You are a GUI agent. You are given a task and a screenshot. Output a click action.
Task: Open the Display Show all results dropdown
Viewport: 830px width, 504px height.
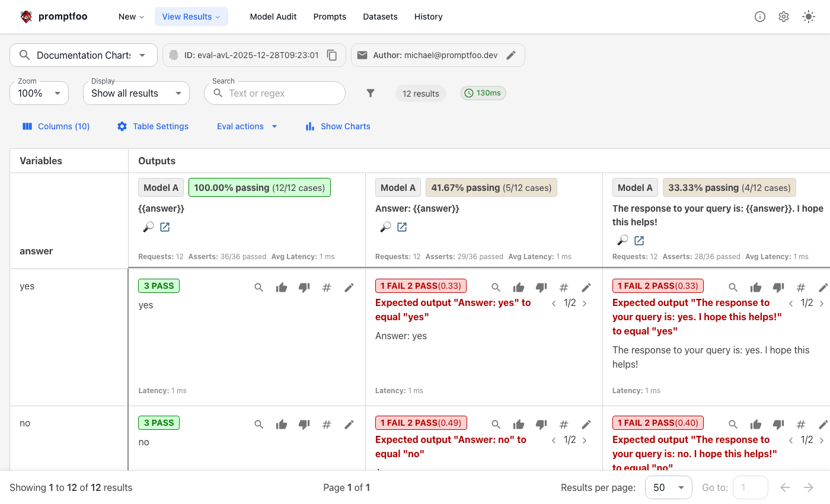tap(136, 92)
